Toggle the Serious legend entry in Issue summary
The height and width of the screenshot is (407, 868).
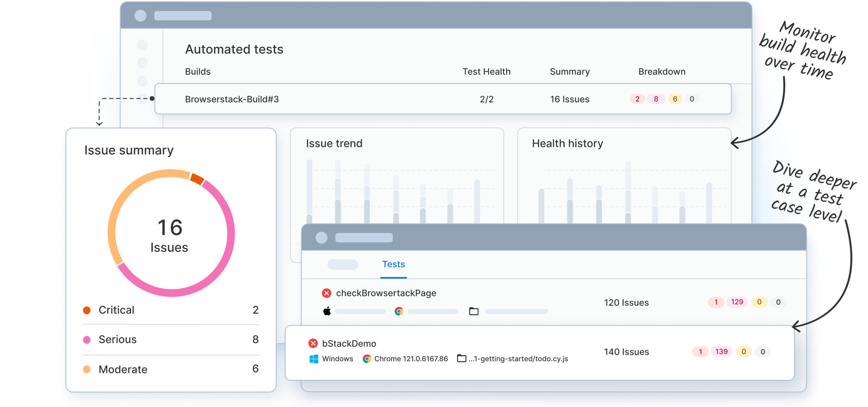coord(117,339)
